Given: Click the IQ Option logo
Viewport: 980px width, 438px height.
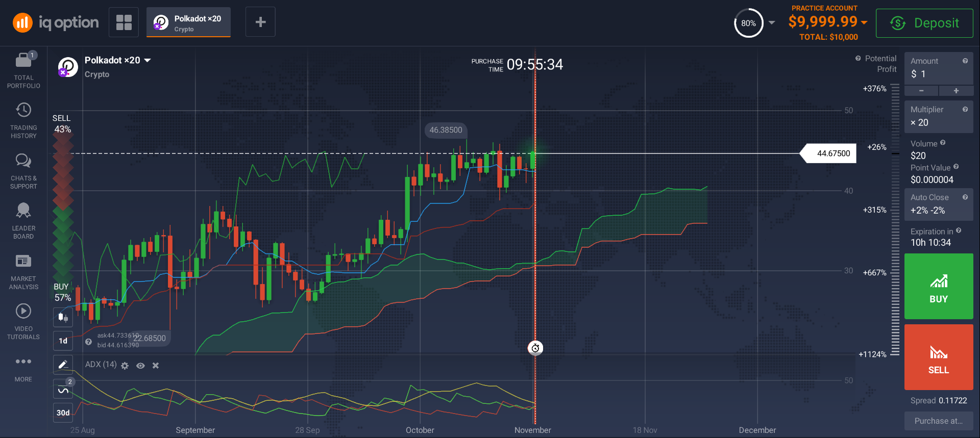Looking at the screenshot, I should pos(56,22).
